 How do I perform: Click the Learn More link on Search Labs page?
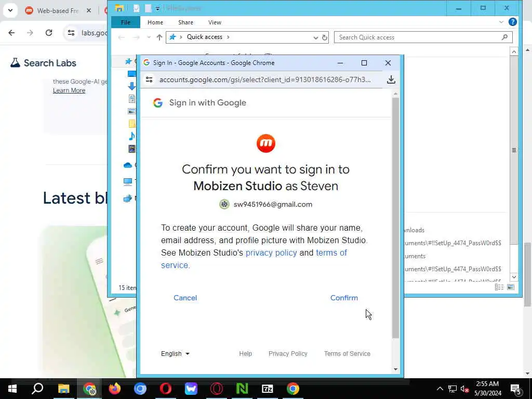click(69, 90)
